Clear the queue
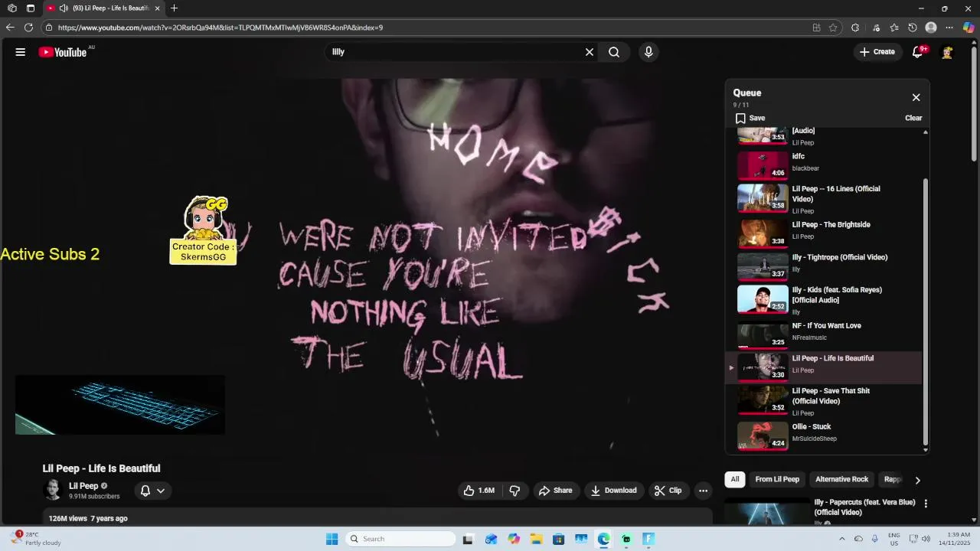Image resolution: width=980 pixels, height=551 pixels. tap(913, 118)
